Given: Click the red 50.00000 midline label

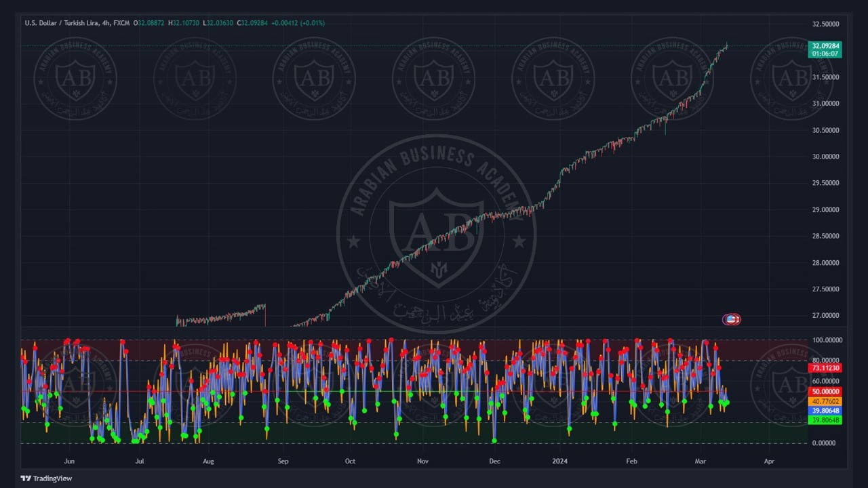Looking at the screenshot, I should (x=825, y=392).
